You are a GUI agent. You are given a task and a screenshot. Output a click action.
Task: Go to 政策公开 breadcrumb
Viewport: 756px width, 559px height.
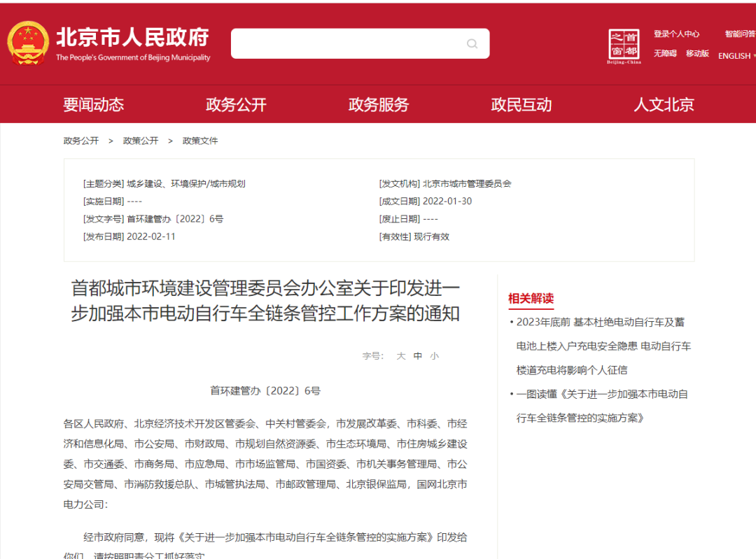(140, 141)
